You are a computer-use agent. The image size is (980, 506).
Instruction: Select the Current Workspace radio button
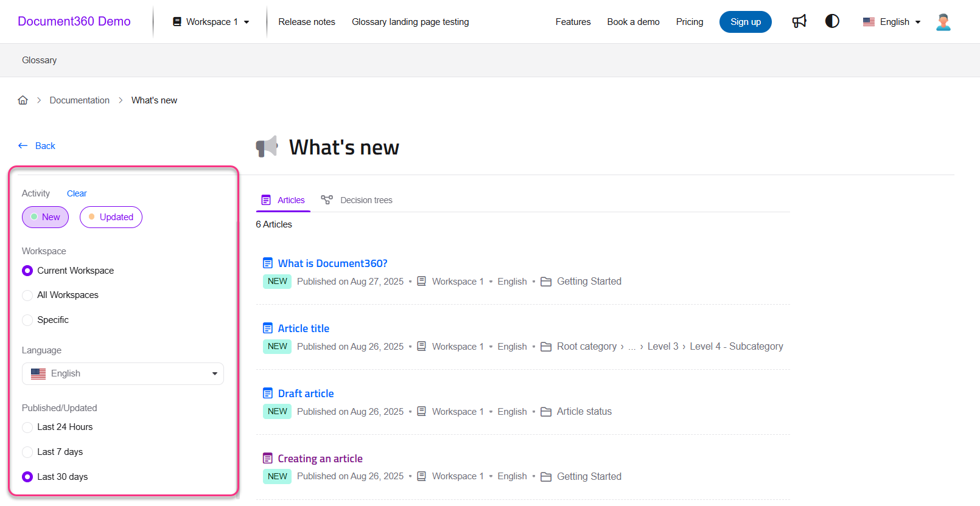tap(27, 271)
